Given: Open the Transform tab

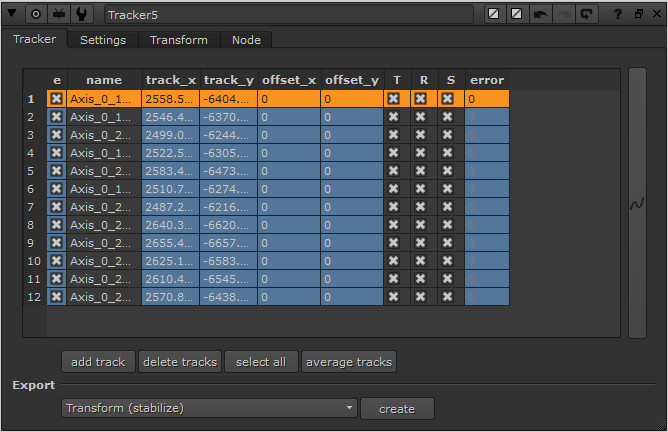Looking at the screenshot, I should coord(179,40).
